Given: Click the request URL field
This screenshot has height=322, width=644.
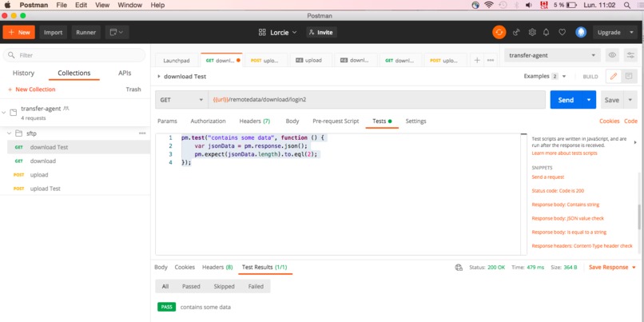Looking at the screenshot, I should (376, 100).
